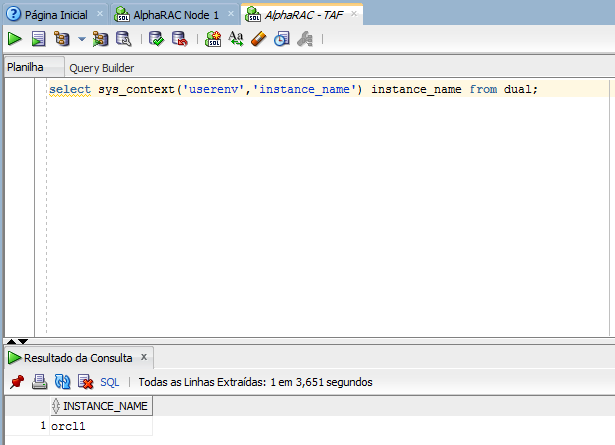This screenshot has height=445, width=615.
Task: Open the Página Inicial tab
Action: (x=56, y=15)
